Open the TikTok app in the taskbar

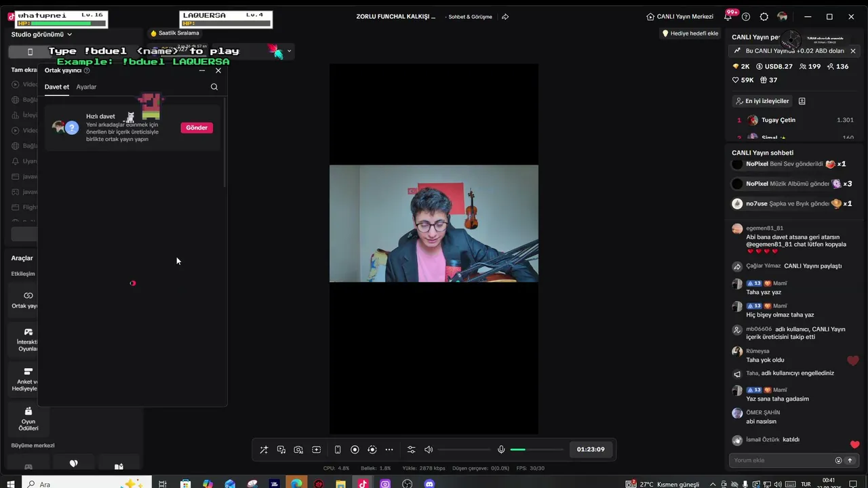363,484
